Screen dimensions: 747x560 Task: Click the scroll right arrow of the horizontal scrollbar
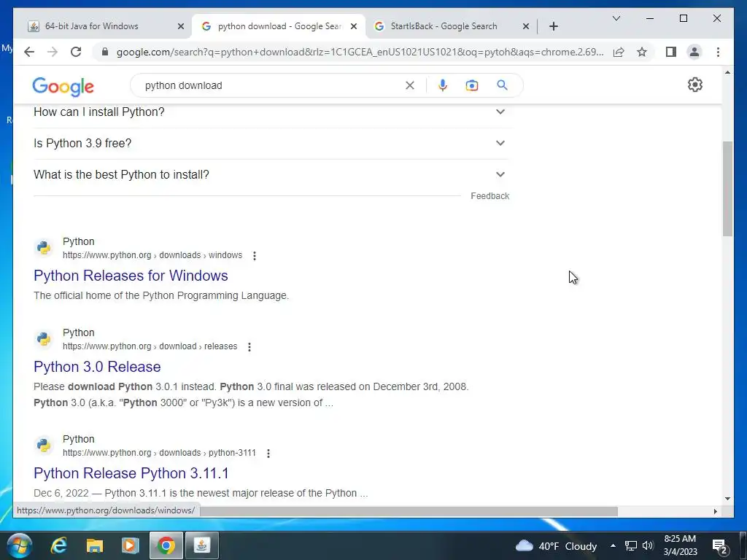pyautogui.click(x=716, y=511)
